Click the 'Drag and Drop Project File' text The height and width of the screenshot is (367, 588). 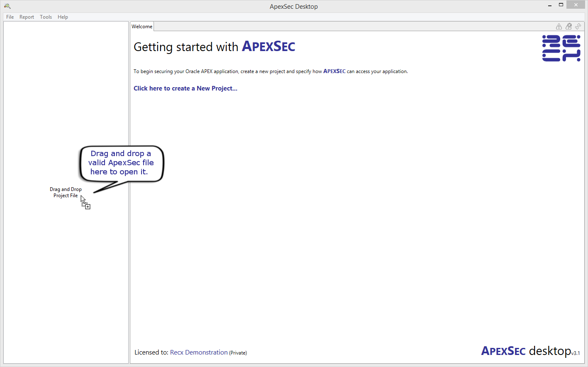pyautogui.click(x=66, y=192)
